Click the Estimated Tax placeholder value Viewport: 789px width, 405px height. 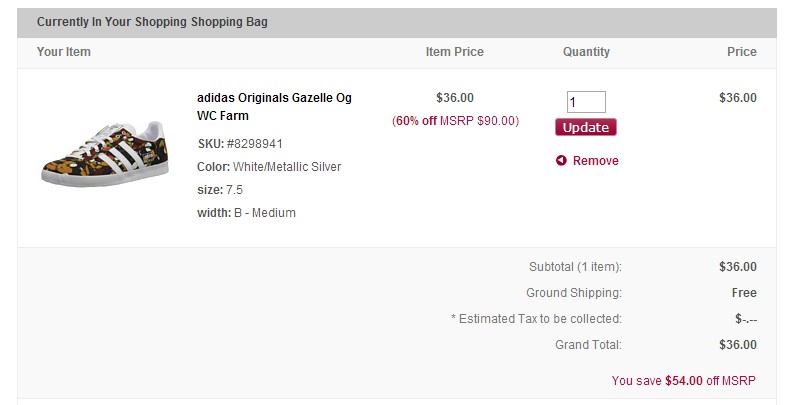(x=746, y=319)
